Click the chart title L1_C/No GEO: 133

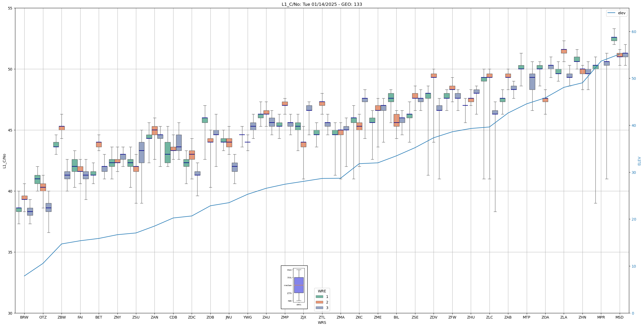click(322, 4)
